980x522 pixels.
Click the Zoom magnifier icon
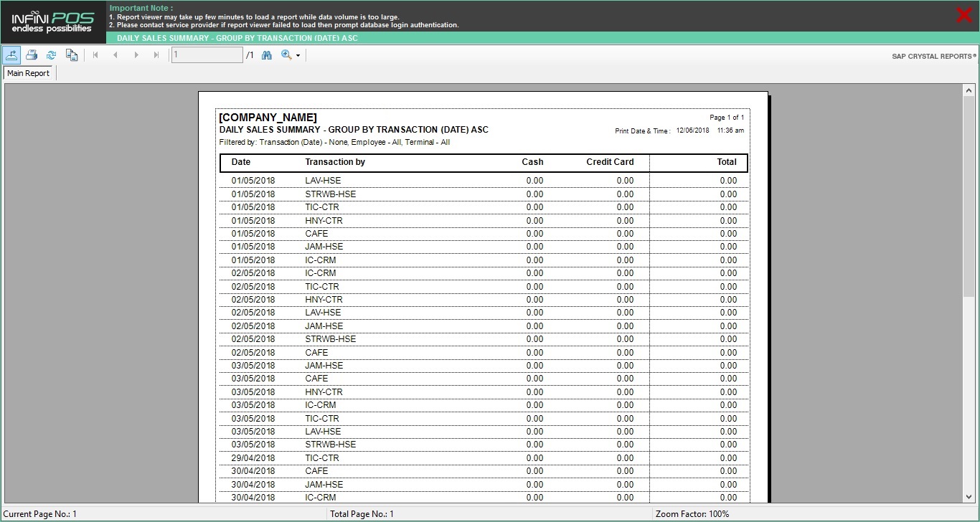pyautogui.click(x=286, y=55)
